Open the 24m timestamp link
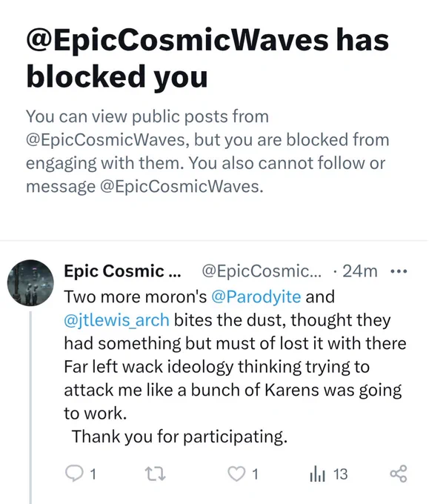 click(x=360, y=271)
